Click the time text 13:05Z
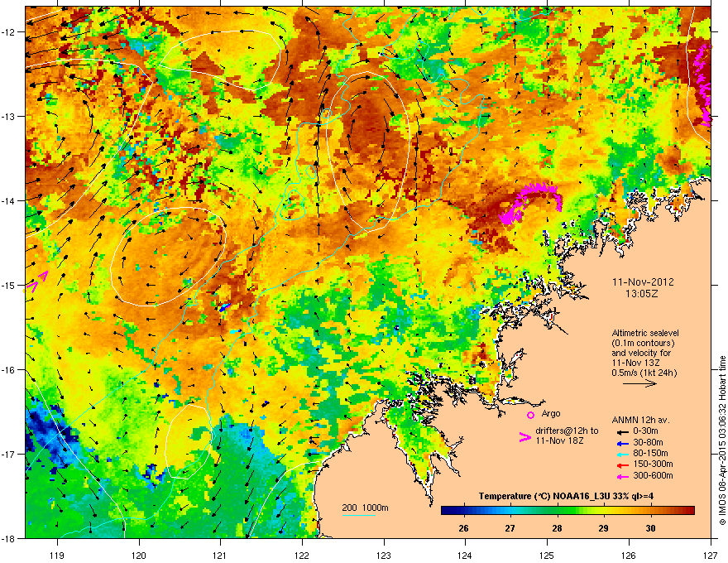Screen dimensions: 728x563 click(643, 294)
